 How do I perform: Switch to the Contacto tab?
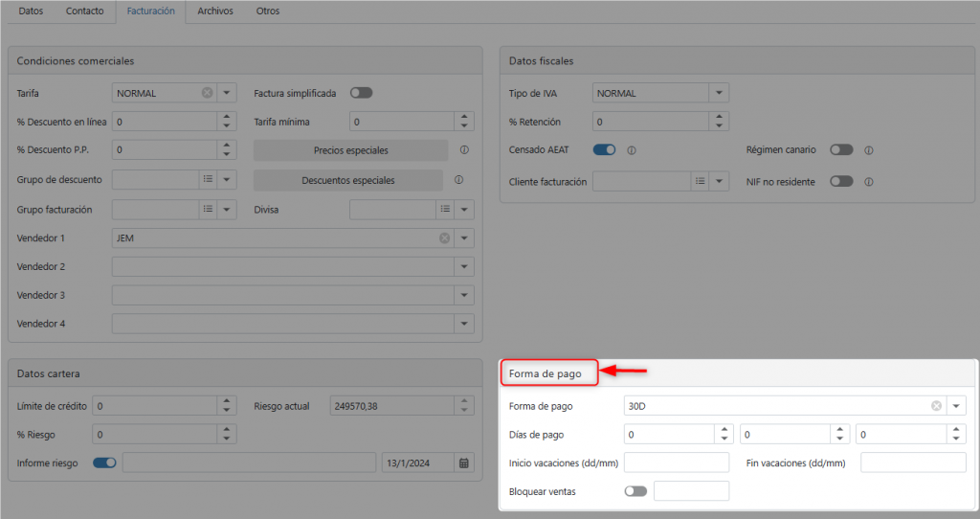tap(84, 11)
